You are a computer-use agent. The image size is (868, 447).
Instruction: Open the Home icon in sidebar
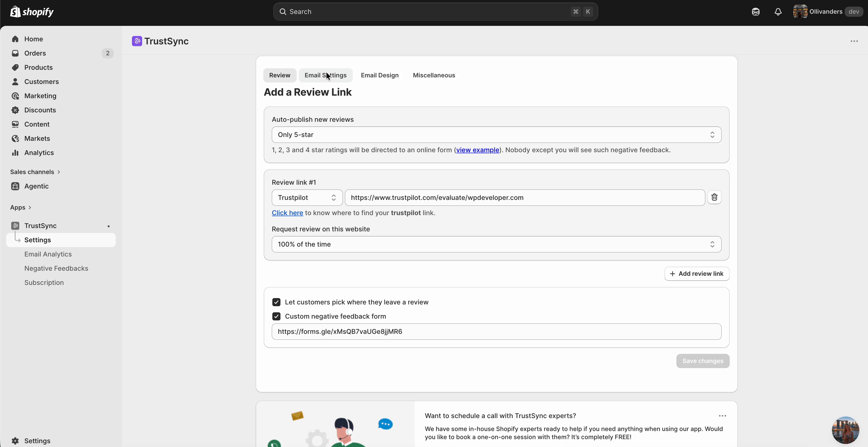pos(15,39)
